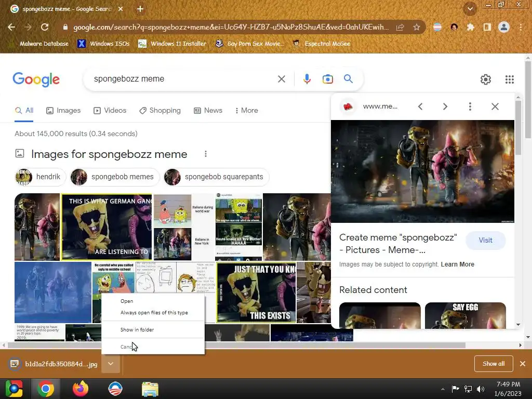Image resolution: width=532 pixels, height=399 pixels.
Task: Open File Explorer from taskbar
Action: pyautogui.click(x=150, y=389)
